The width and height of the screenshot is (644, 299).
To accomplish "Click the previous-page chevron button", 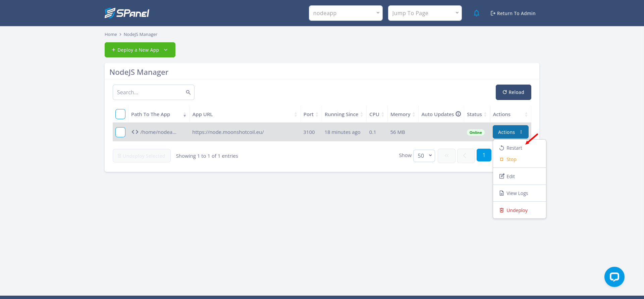I will click(466, 156).
